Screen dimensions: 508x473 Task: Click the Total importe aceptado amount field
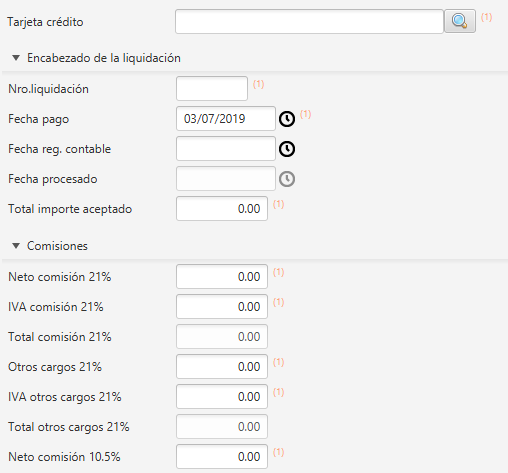[222, 209]
